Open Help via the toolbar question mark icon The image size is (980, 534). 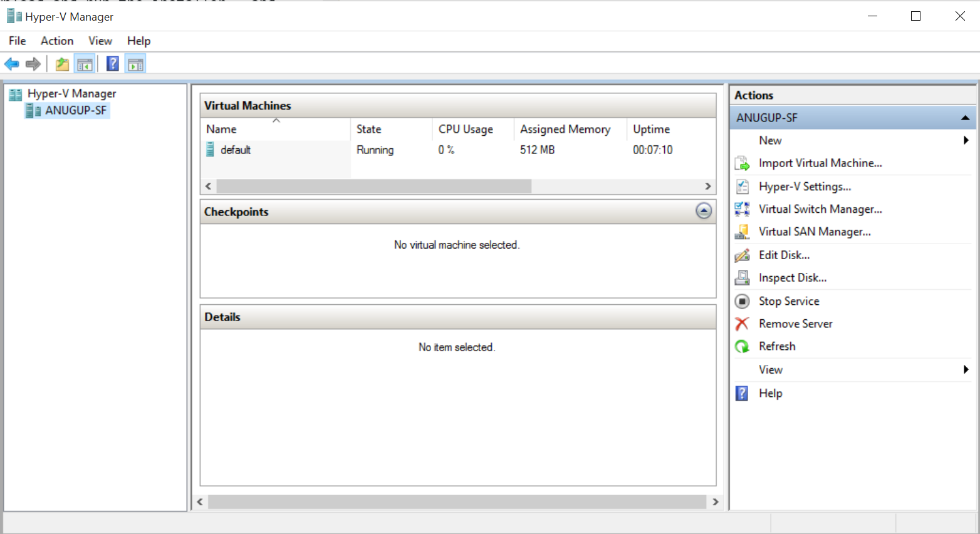click(113, 64)
